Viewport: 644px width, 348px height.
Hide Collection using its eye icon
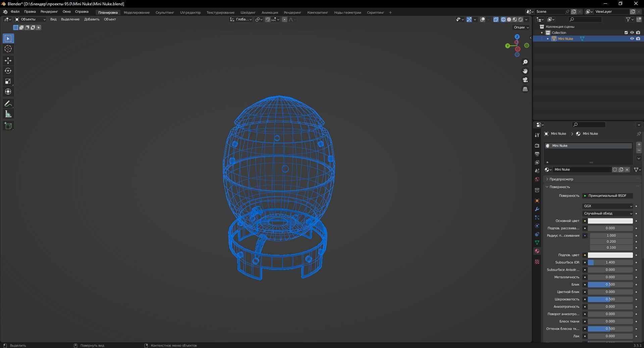632,33
